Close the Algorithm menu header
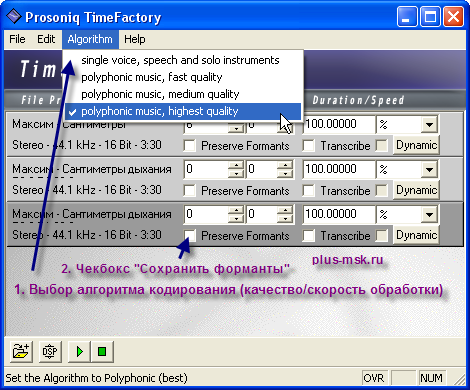470x390 pixels. (x=90, y=39)
